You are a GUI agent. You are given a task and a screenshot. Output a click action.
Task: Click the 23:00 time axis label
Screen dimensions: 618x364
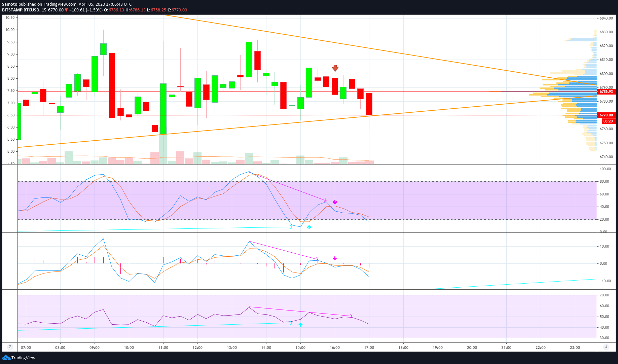click(575, 348)
